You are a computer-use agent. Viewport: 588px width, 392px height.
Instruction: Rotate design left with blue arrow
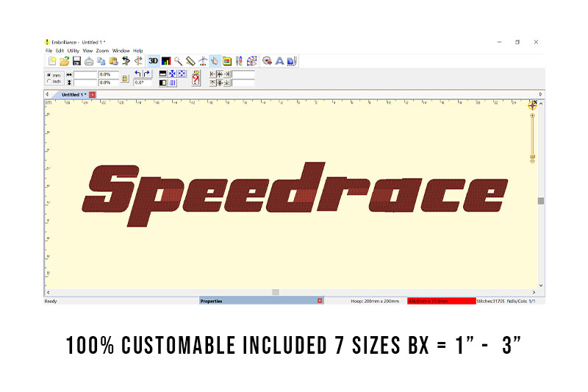point(137,74)
